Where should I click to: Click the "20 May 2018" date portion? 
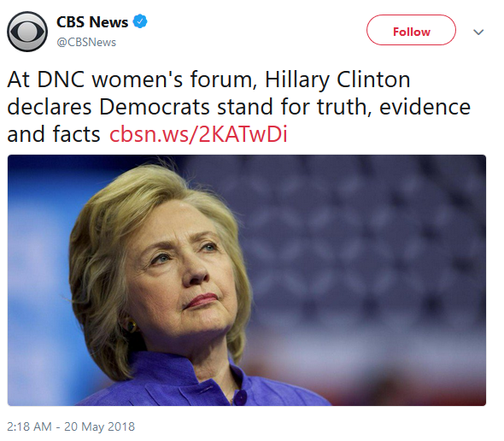coord(99,426)
